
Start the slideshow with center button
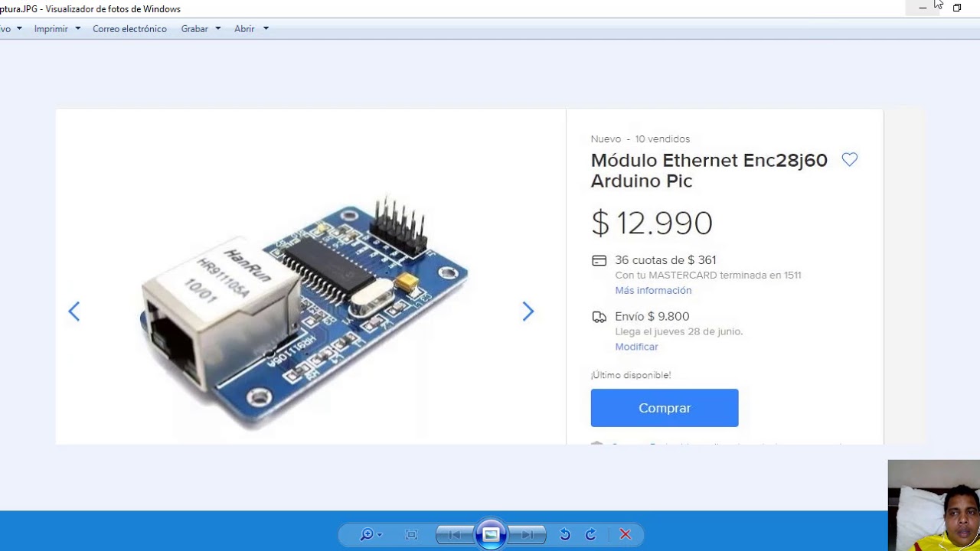(x=491, y=535)
